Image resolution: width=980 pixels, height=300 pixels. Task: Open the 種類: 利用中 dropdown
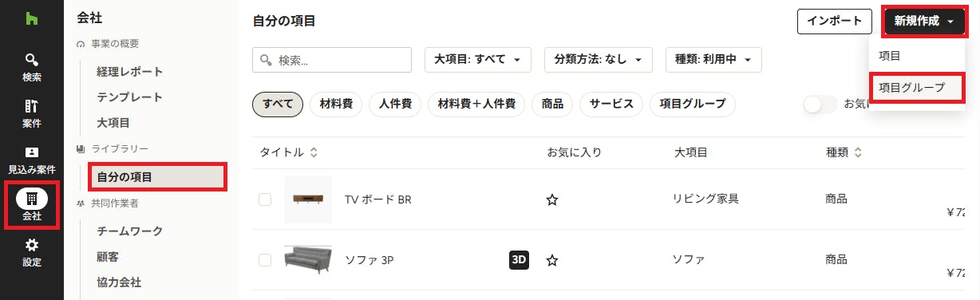713,60
